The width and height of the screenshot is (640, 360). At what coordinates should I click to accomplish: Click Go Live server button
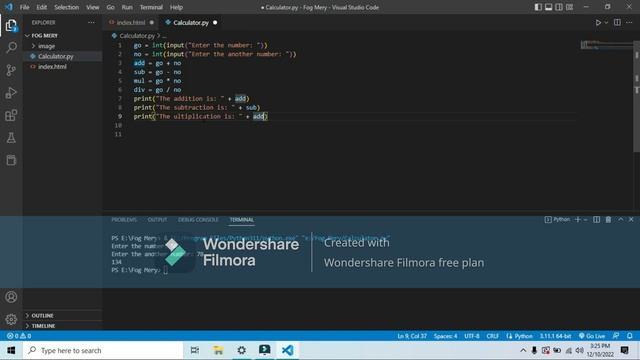coord(592,336)
